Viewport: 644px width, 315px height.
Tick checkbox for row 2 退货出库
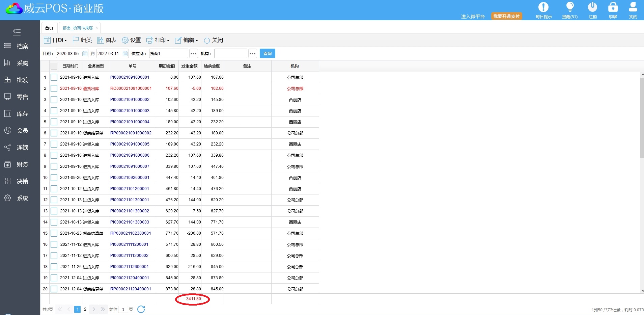click(x=54, y=88)
